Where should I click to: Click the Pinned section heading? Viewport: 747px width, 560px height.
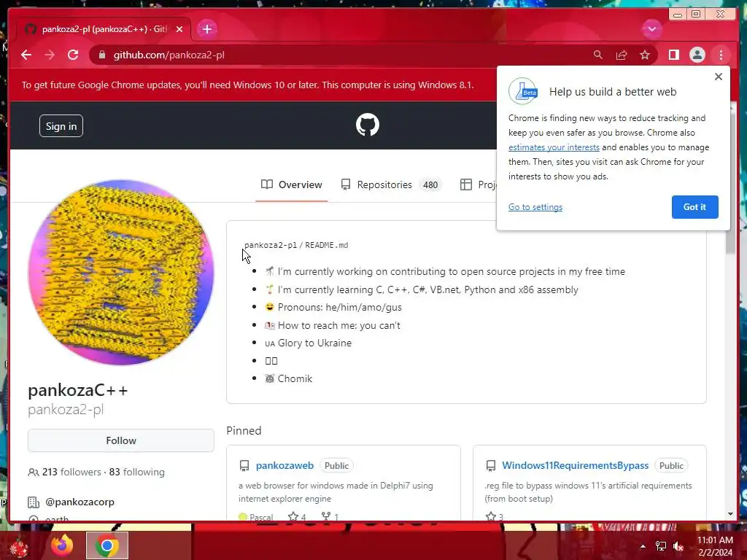coord(244,430)
